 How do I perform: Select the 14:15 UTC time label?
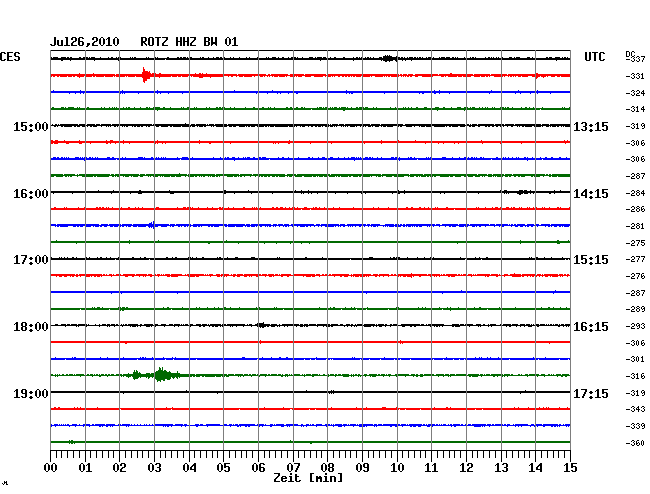[x=591, y=194]
